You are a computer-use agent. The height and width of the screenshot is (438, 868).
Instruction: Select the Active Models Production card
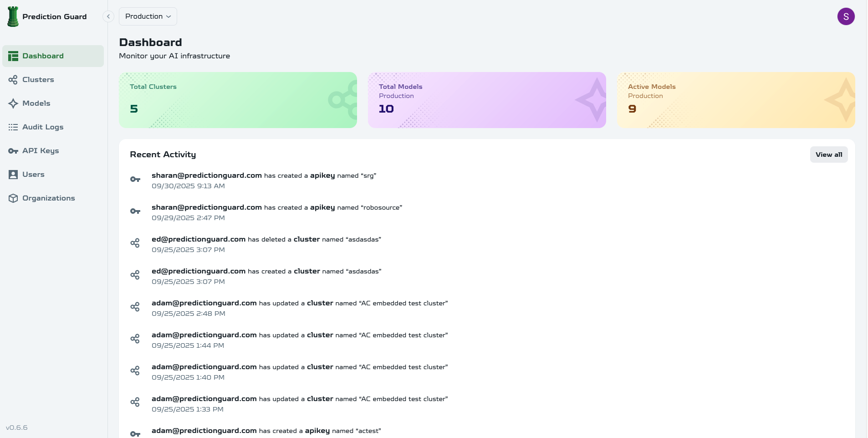[735, 100]
